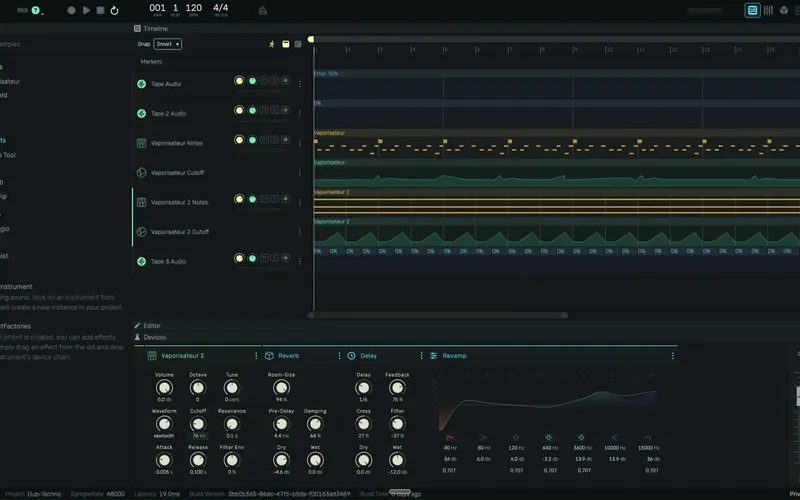
Task: Toggle Revamp low-pass band at 15000 Hz
Action: coord(647,437)
